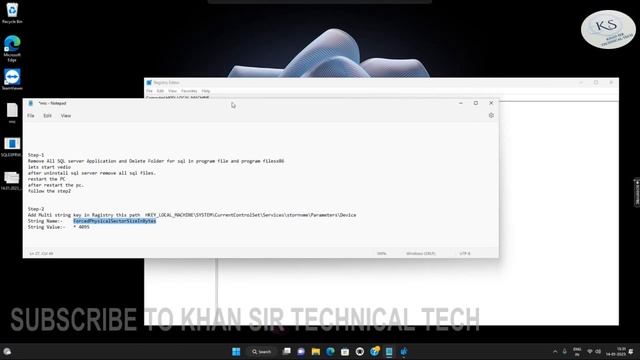Open the Teams Chat taskbar icon

point(301,351)
